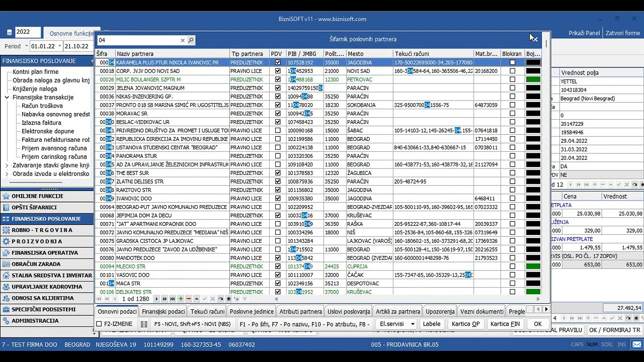Click the OK button in partner dialog
Image resolution: width=644 pixels, height=362 pixels.
point(537,324)
